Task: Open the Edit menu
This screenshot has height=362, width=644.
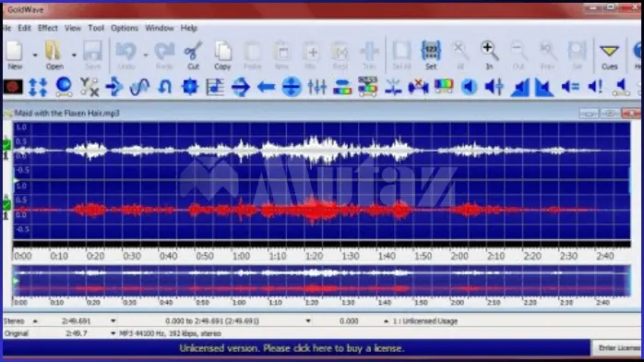Action: (x=24, y=28)
